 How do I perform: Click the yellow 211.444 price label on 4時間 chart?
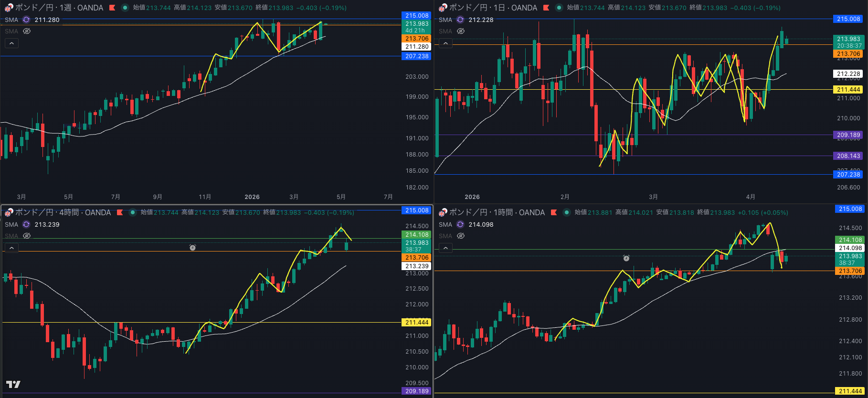tap(417, 323)
